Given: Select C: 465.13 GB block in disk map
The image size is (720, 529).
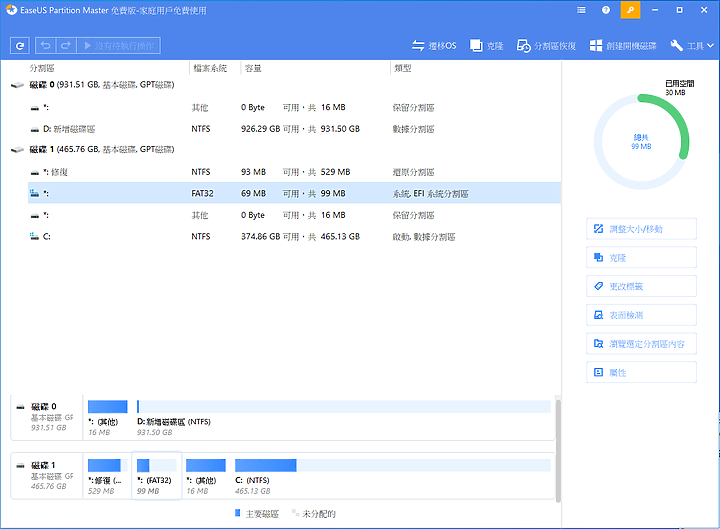Looking at the screenshot, I should tap(393, 476).
